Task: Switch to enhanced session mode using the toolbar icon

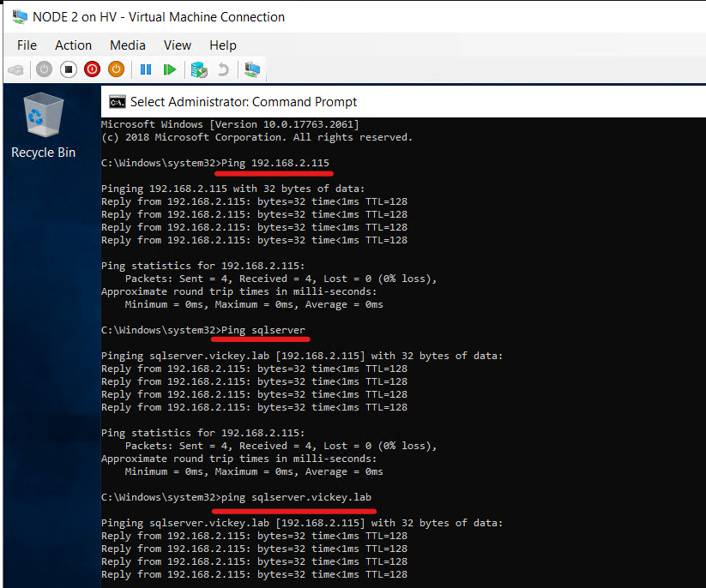Action: (x=252, y=69)
